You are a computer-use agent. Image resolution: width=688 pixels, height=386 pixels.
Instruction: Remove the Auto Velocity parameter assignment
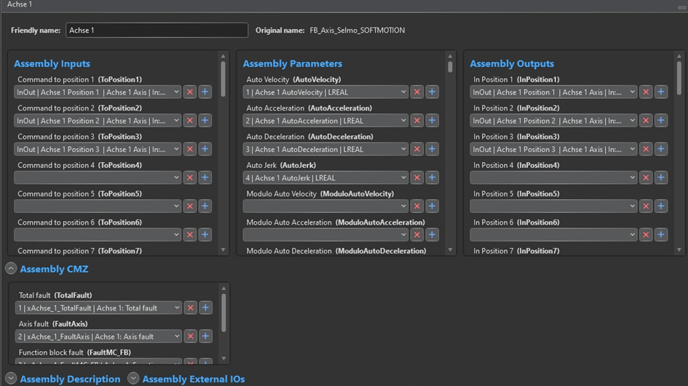point(417,92)
